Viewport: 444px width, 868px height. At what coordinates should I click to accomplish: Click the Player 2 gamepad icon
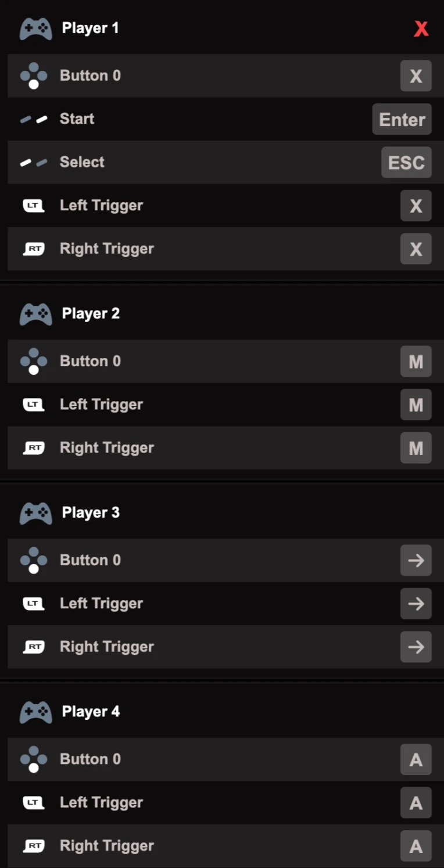[35, 314]
